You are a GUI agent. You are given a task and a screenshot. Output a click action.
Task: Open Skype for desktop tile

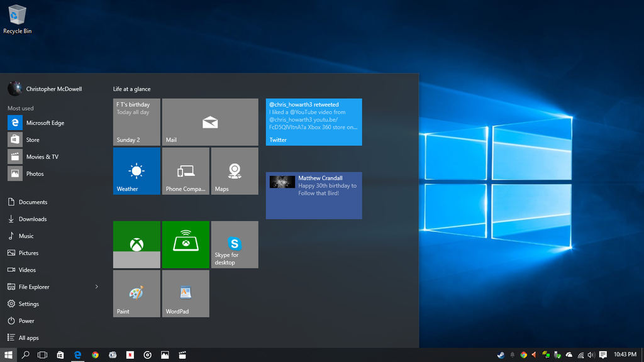[x=235, y=244]
